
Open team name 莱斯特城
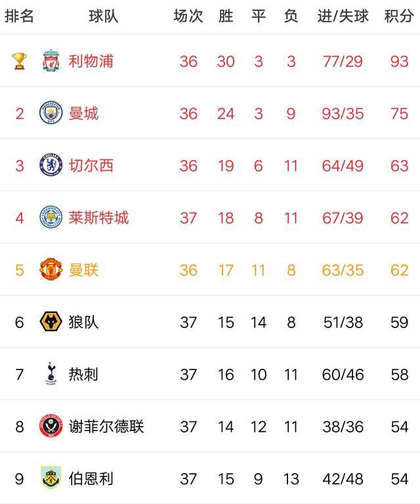[x=98, y=217]
